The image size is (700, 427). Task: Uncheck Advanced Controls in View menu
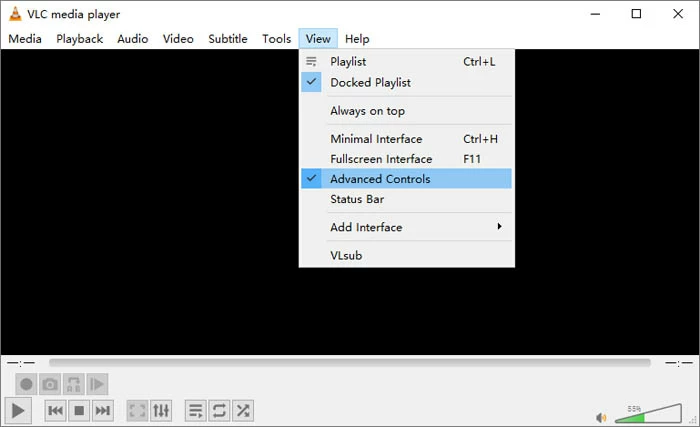click(380, 179)
